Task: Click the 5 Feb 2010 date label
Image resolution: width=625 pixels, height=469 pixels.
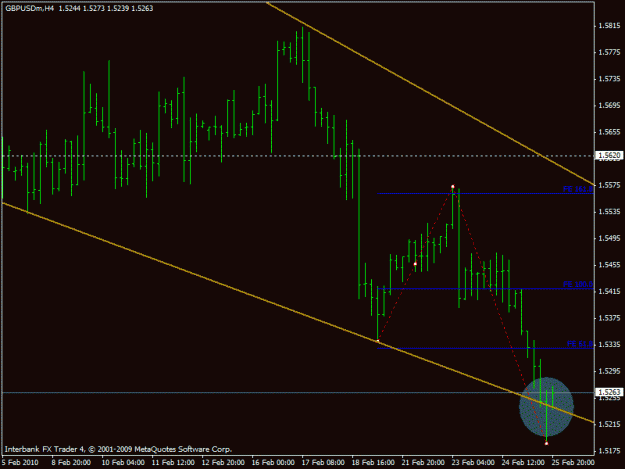Action: pyautogui.click(x=20, y=463)
